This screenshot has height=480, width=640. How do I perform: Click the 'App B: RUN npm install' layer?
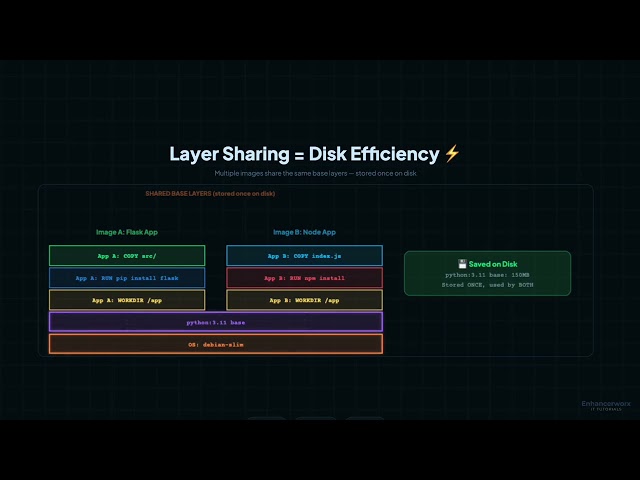coord(304,278)
